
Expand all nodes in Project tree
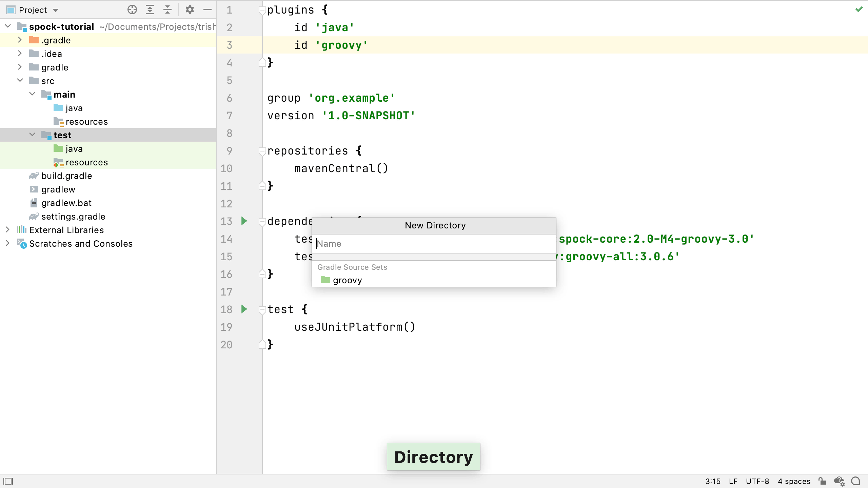coord(150,9)
